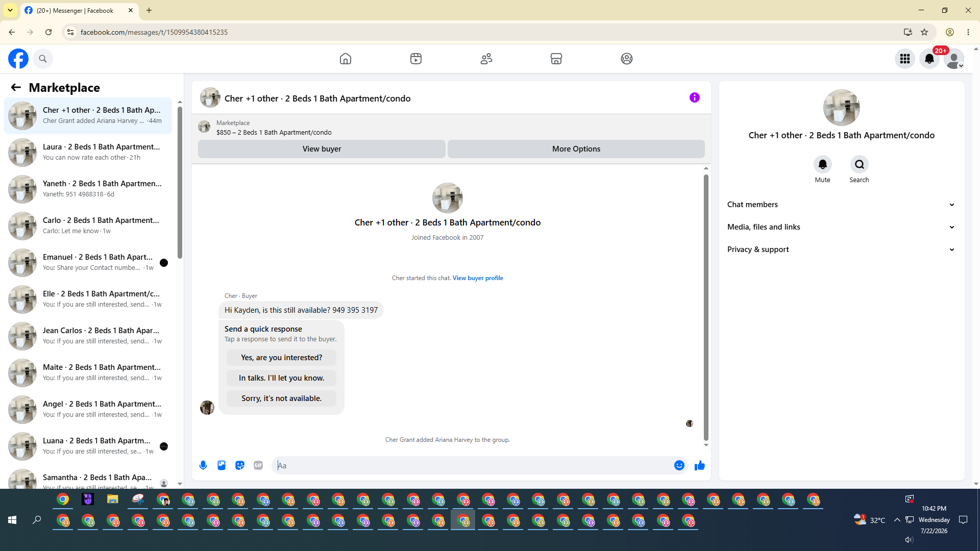
Task: Bookmark this page with the star icon
Action: [x=924, y=32]
